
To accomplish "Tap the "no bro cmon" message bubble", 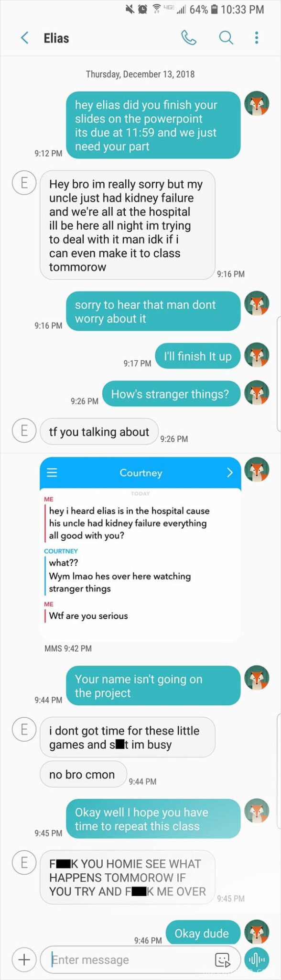I will [x=83, y=775].
